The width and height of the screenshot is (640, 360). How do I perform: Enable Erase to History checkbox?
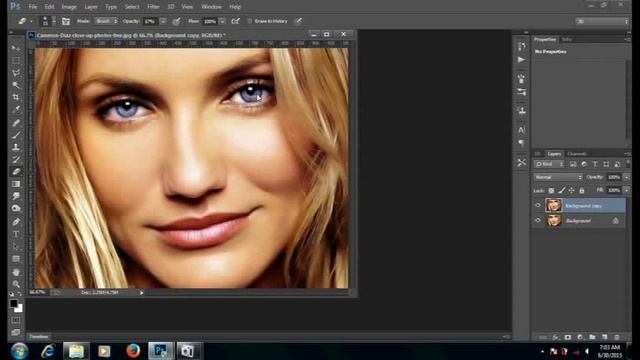249,21
